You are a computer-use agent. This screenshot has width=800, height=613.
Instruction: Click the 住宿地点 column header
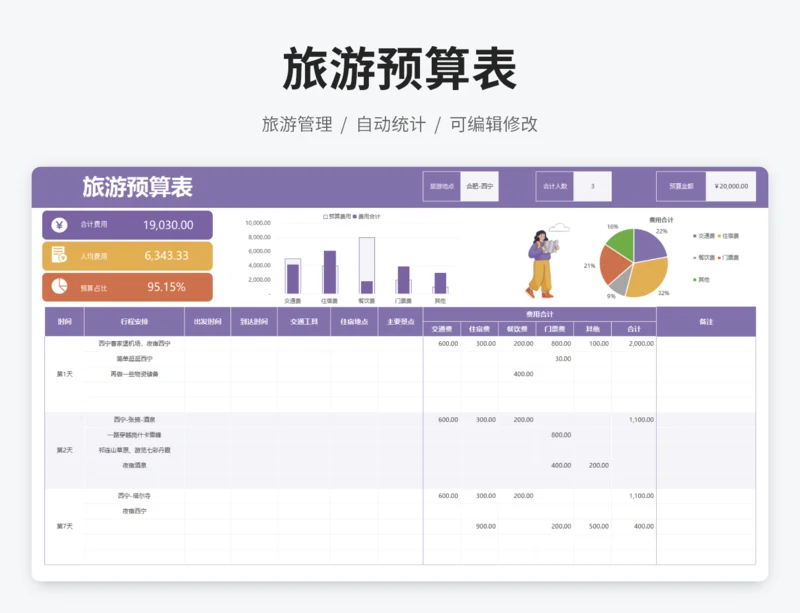tap(354, 322)
